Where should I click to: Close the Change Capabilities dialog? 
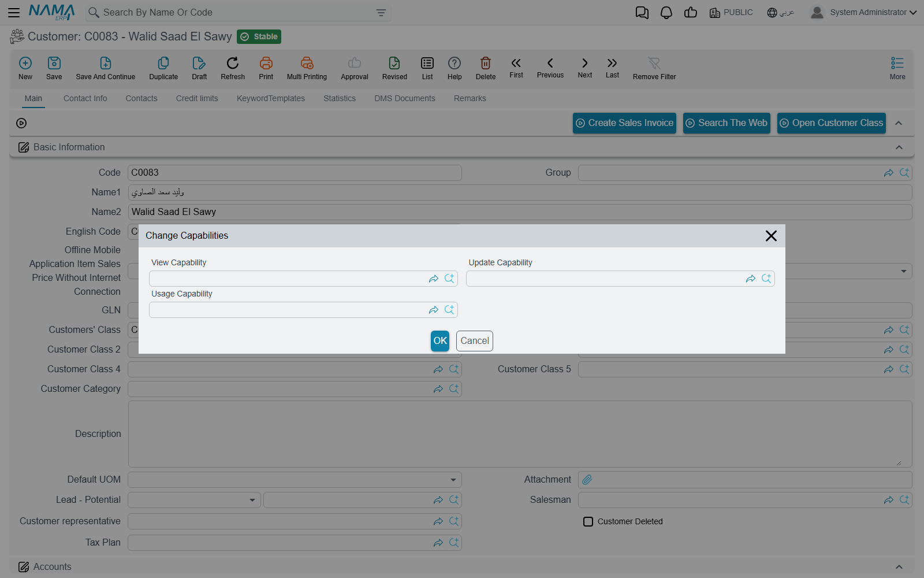(771, 236)
